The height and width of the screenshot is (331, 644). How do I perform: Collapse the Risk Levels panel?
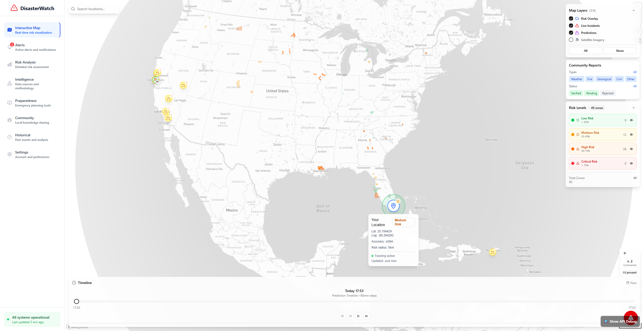[633, 108]
